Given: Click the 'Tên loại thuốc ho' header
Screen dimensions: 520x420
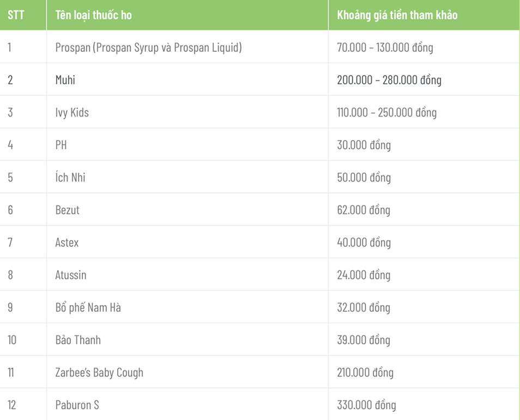Looking at the screenshot, I should click(93, 15).
